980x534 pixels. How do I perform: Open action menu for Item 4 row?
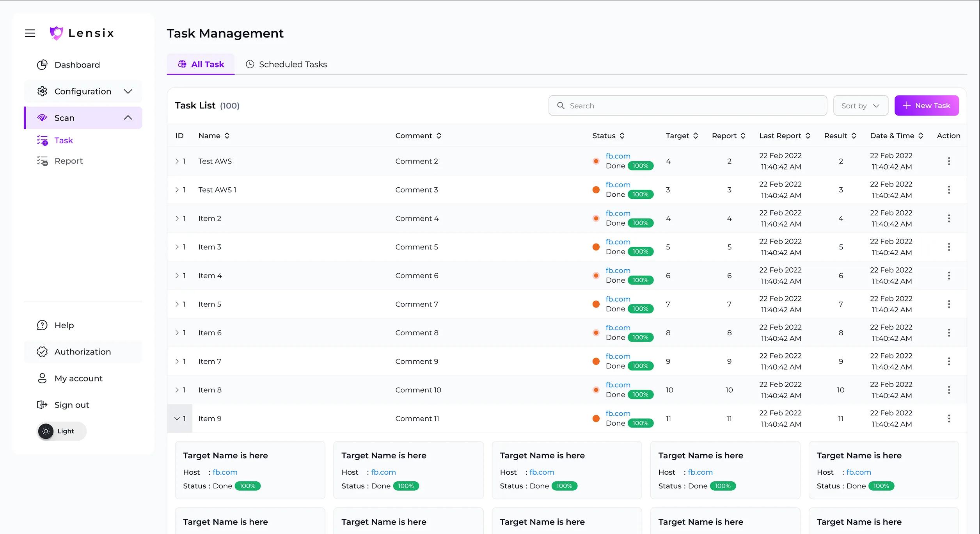949,276
